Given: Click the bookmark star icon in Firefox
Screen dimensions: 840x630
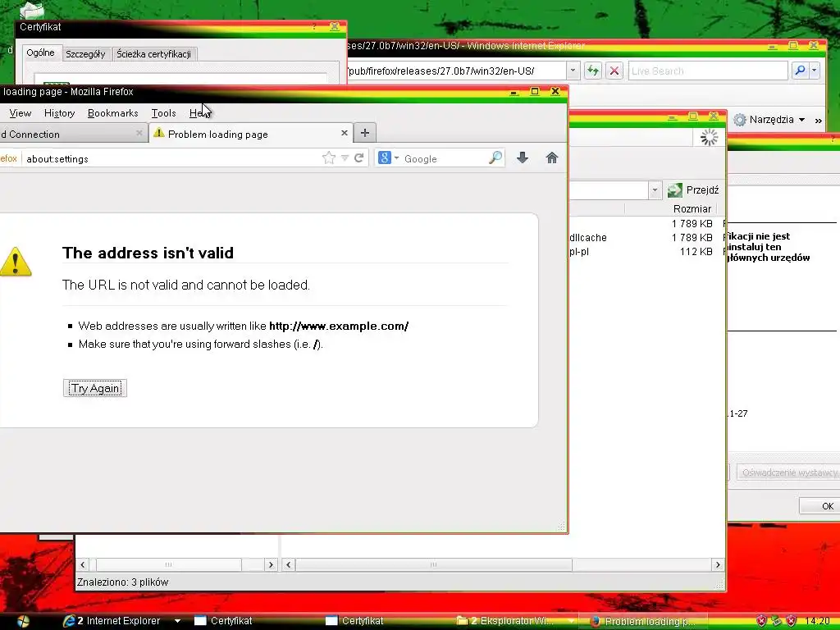Looking at the screenshot, I should coord(328,158).
